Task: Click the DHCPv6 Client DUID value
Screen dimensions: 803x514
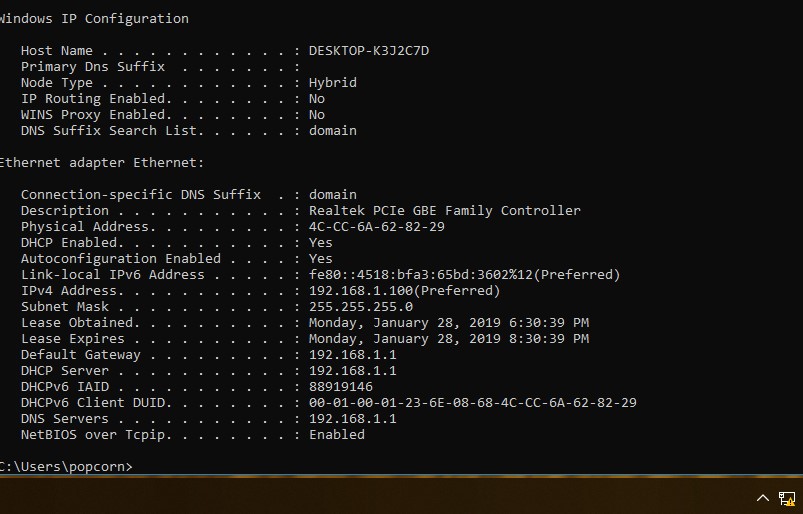Action: [x=472, y=403]
